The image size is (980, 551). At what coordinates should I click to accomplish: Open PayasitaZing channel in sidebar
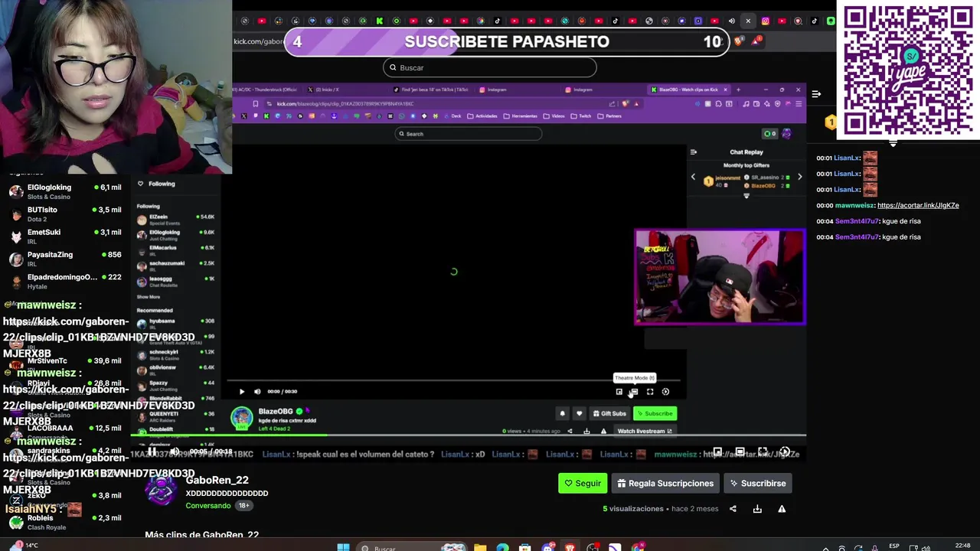click(x=65, y=259)
